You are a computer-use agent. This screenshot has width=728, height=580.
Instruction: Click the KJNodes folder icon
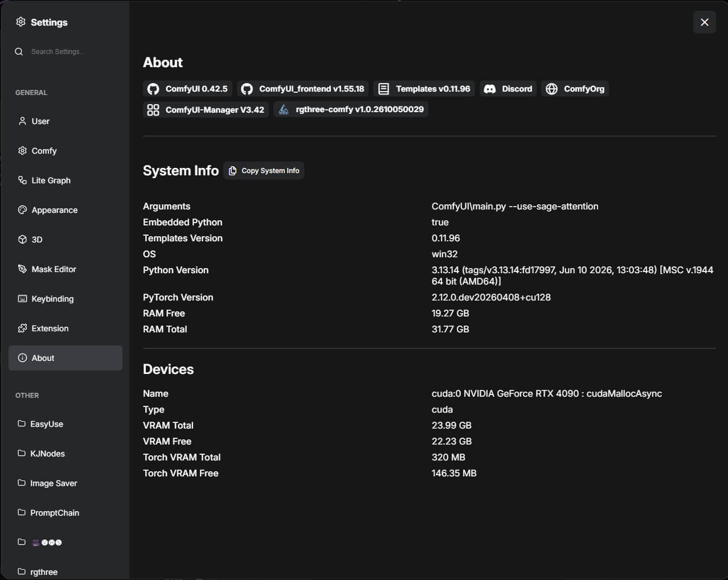(x=22, y=453)
